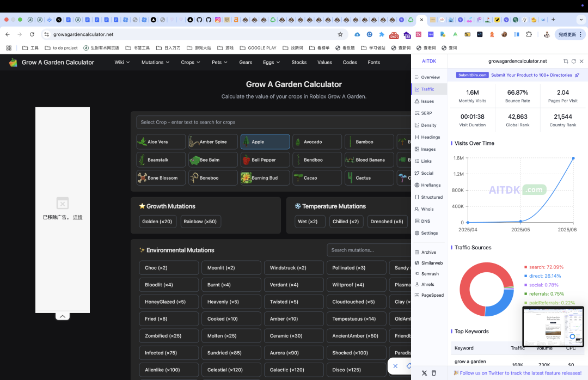Toggle the Moonlit (×2) mutation
The image size is (588, 380).
coord(231,268)
